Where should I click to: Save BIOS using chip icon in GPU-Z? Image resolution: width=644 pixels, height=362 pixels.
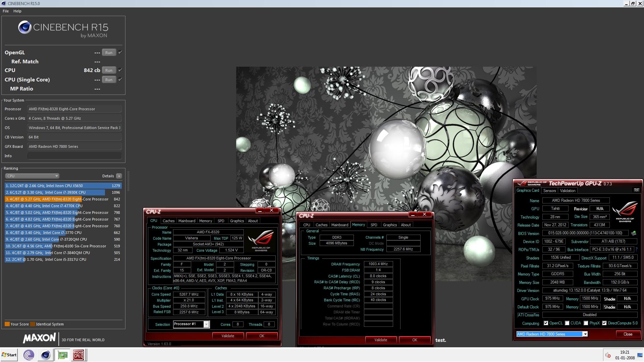(x=634, y=233)
